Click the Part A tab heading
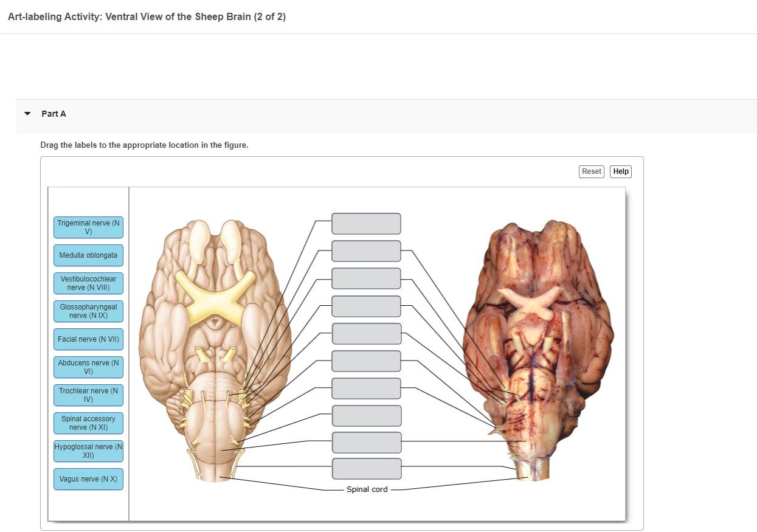 pyautogui.click(x=54, y=114)
